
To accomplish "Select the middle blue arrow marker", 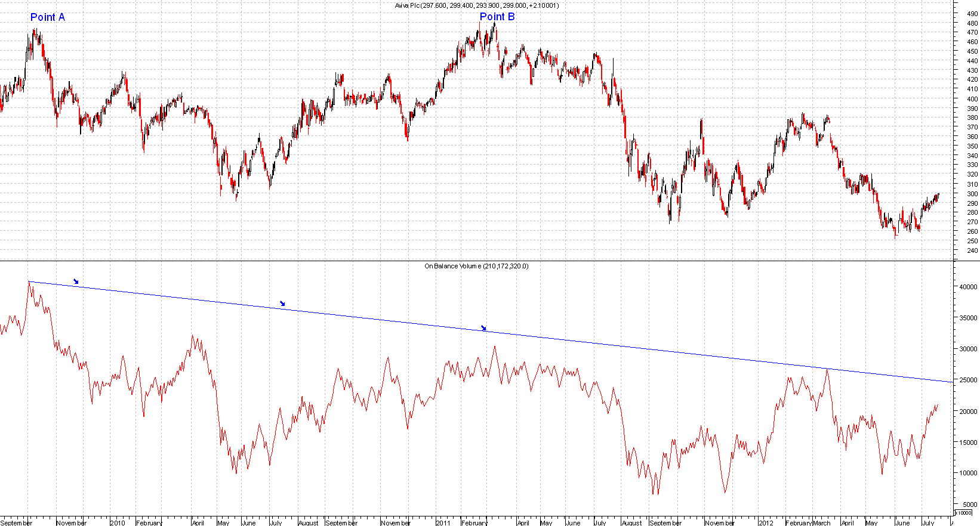I will [x=282, y=304].
